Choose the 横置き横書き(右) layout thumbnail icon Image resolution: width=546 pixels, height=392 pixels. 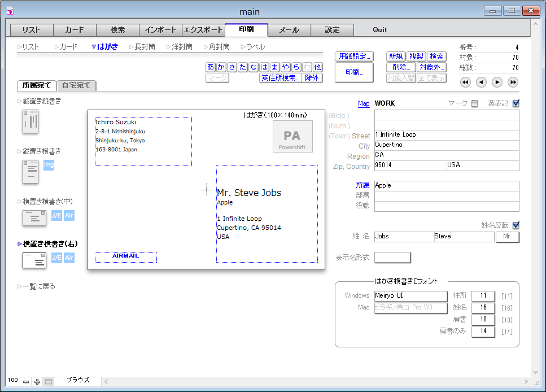[34, 260]
